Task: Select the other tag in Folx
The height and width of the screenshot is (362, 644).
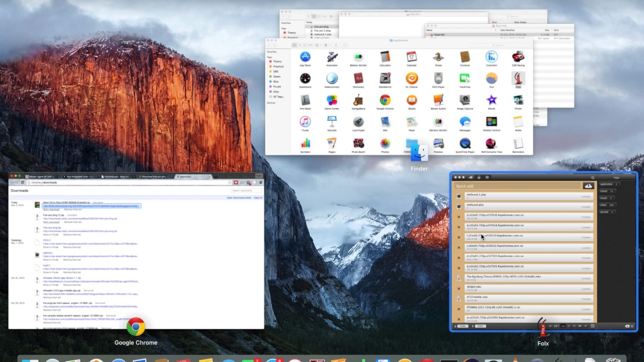Action: pyautogui.click(x=607, y=205)
